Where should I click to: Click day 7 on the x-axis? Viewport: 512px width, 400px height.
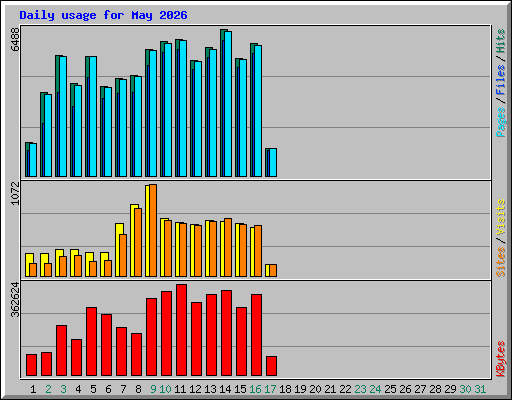point(123,389)
